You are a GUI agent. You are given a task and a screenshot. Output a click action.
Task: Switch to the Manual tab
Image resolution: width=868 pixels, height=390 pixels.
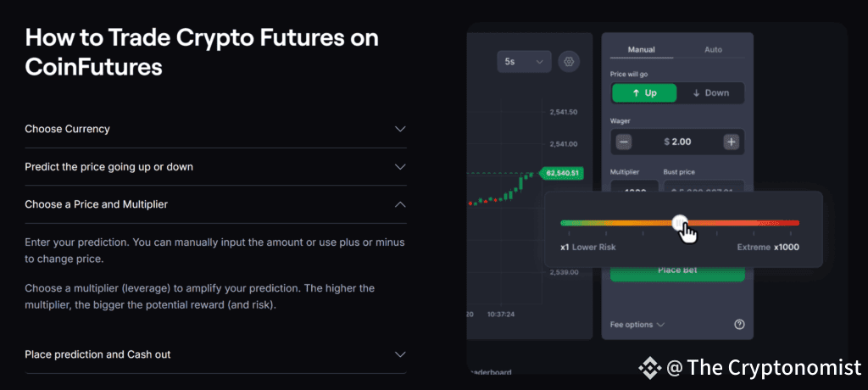[642, 50]
